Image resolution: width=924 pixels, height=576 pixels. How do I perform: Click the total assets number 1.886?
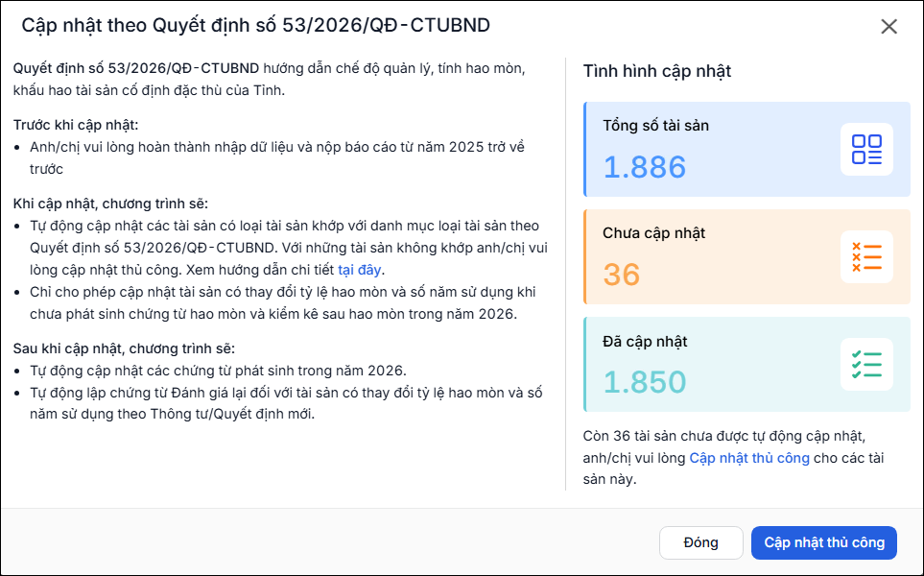click(645, 167)
